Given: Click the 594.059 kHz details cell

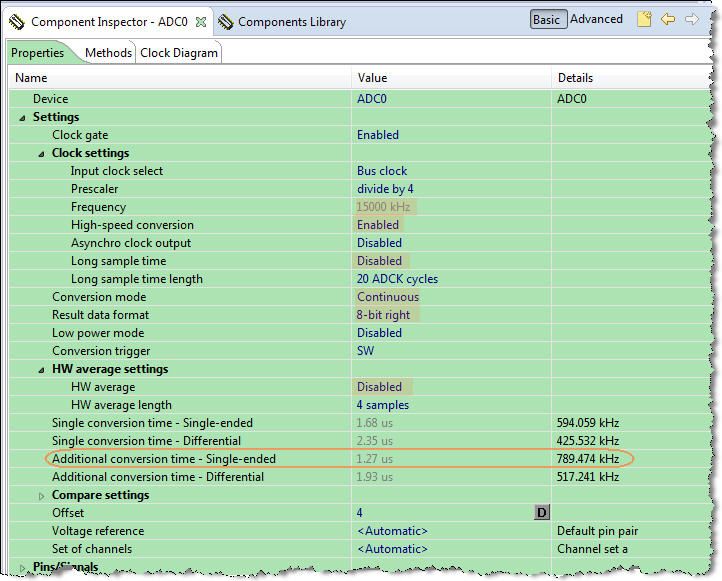Looking at the screenshot, I should click(x=588, y=423).
